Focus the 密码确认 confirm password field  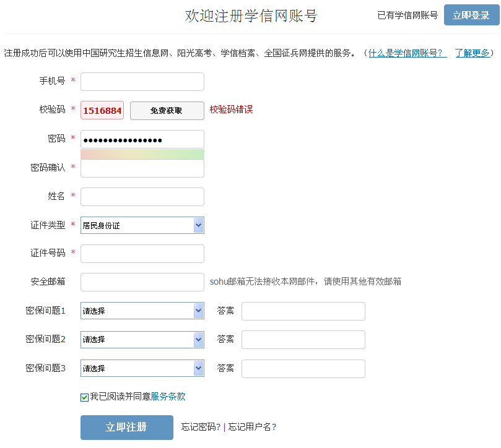[x=142, y=168]
